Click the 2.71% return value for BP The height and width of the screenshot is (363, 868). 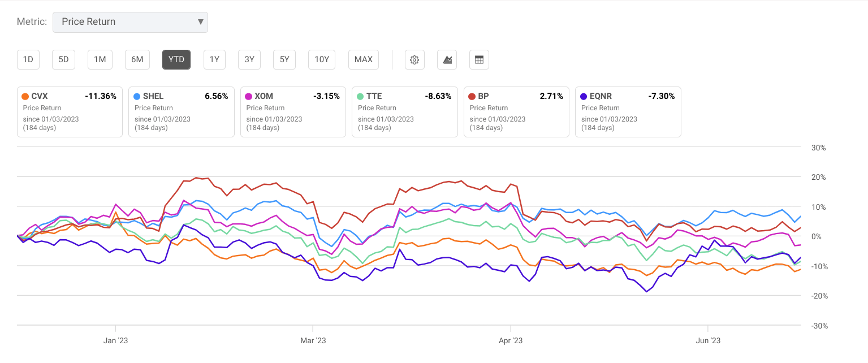(552, 96)
